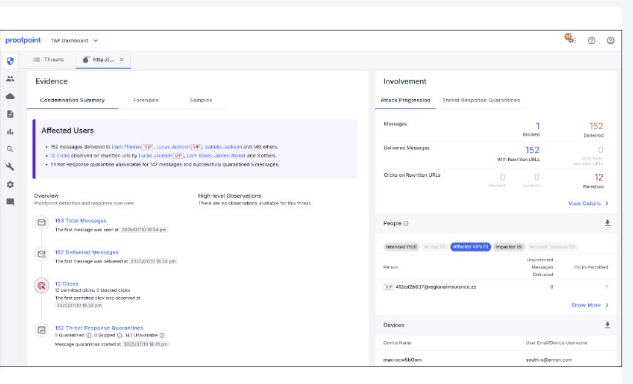Click the 1 Blocked messages count
Image resolution: width=633 pixels, height=384 pixels.
click(537, 126)
